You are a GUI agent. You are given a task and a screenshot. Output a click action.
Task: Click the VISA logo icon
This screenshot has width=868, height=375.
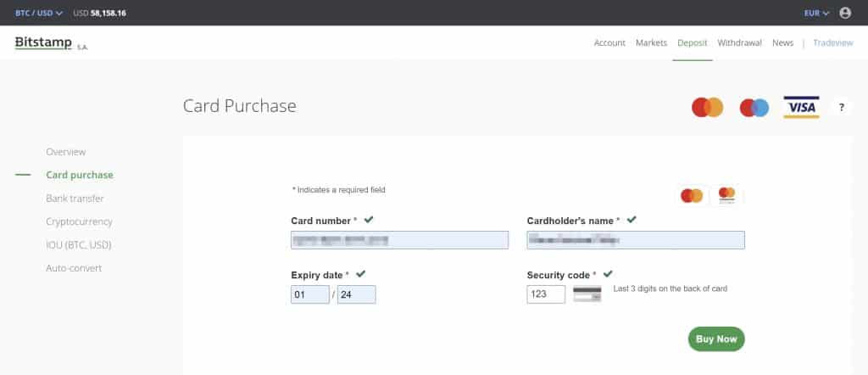click(801, 108)
